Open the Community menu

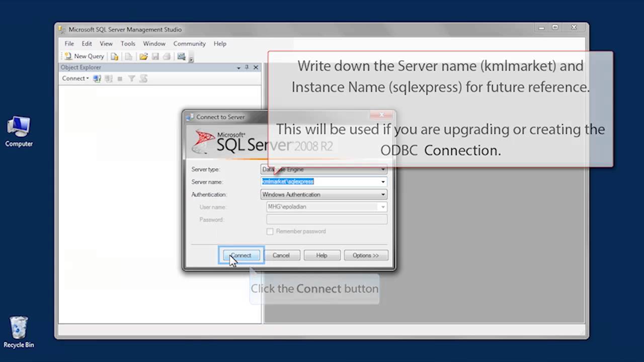click(189, 44)
